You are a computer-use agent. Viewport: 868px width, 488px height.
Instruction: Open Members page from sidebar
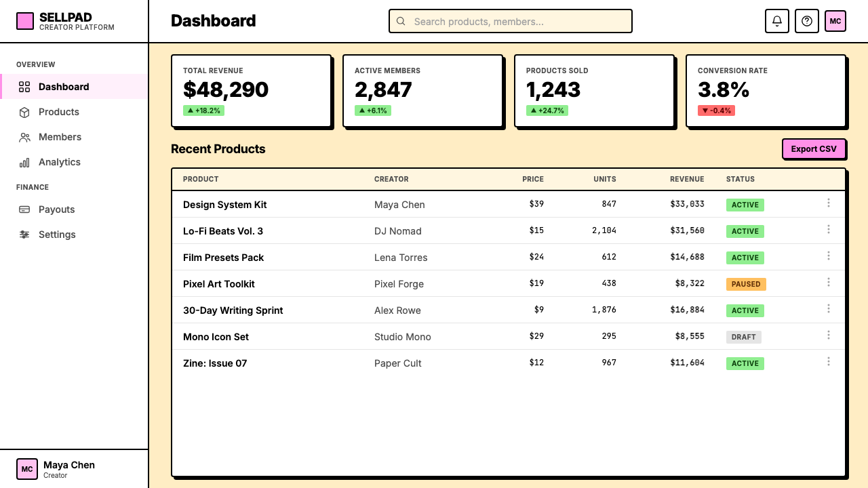tap(74, 137)
